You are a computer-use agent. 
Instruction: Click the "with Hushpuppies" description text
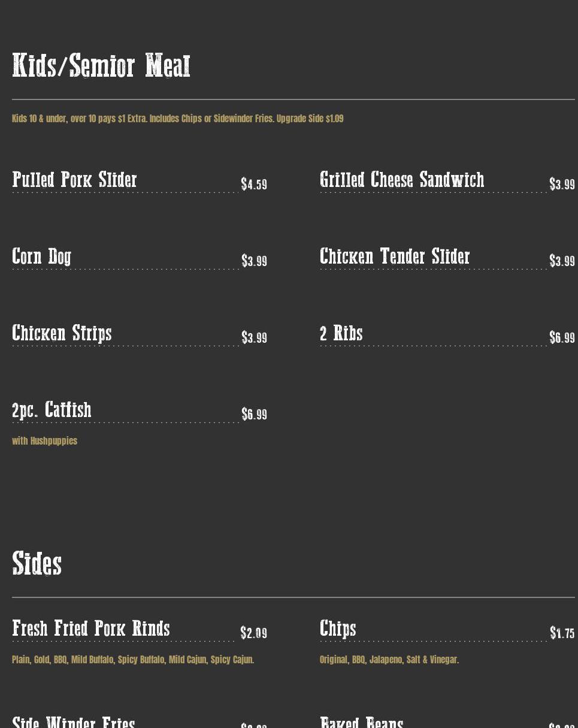coord(45,441)
